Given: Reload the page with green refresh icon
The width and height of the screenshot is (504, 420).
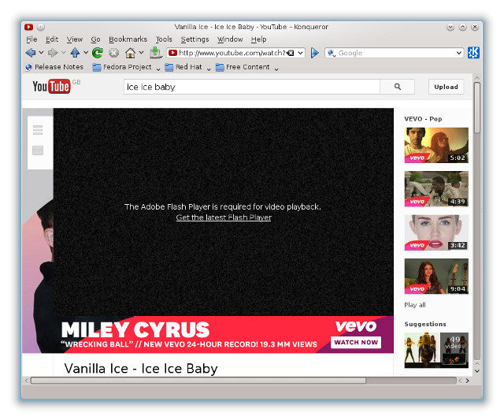Looking at the screenshot, I should (98, 53).
